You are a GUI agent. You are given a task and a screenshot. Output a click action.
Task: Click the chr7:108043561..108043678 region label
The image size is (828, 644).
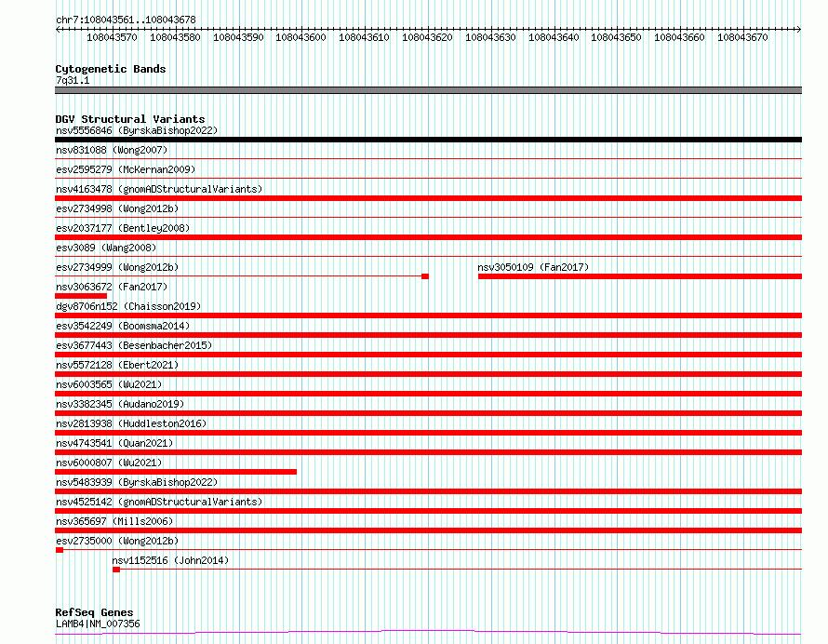[x=126, y=20]
